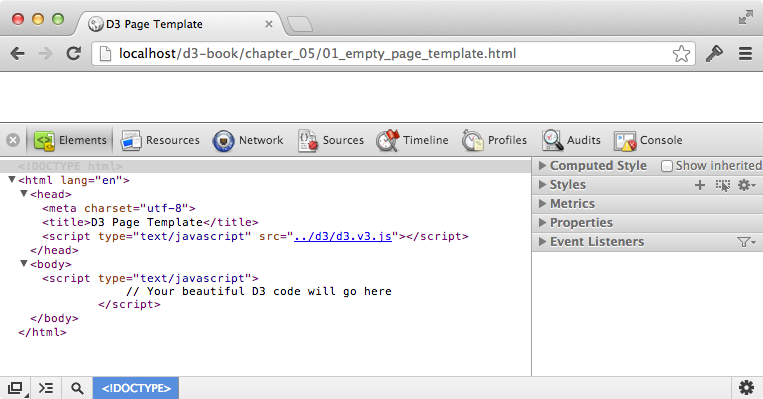The height and width of the screenshot is (399, 763).
Task: Show the console drawer icon
Action: click(x=46, y=388)
